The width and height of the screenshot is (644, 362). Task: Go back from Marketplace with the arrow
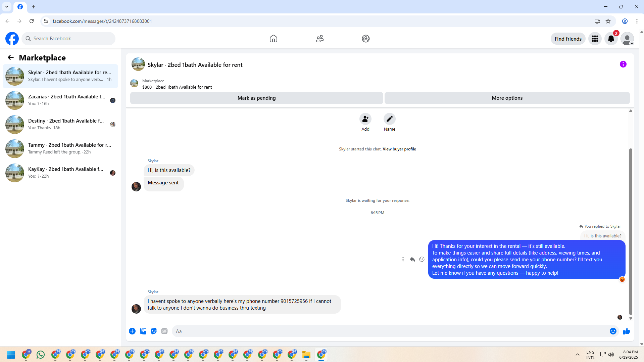tap(11, 57)
